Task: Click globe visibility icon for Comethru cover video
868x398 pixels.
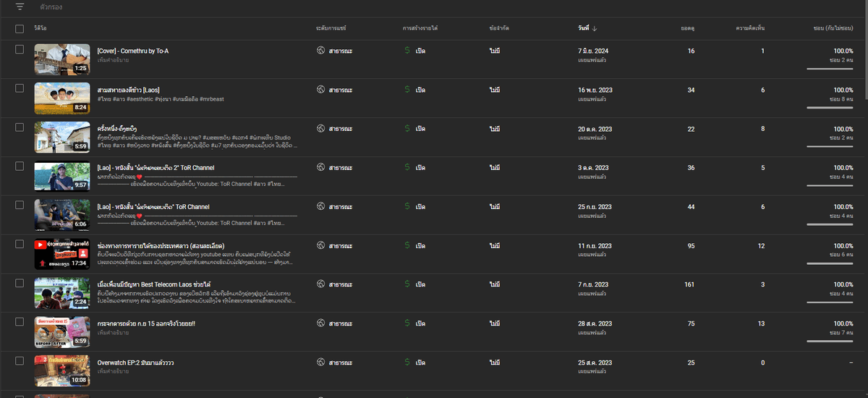Action: tap(320, 51)
